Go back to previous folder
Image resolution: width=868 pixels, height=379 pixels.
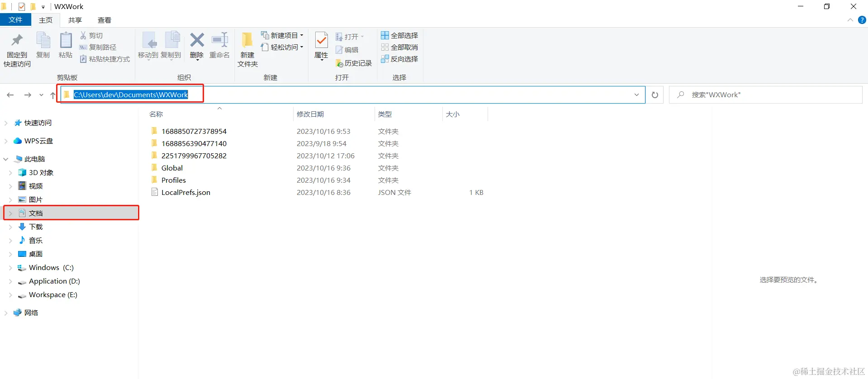click(10, 95)
